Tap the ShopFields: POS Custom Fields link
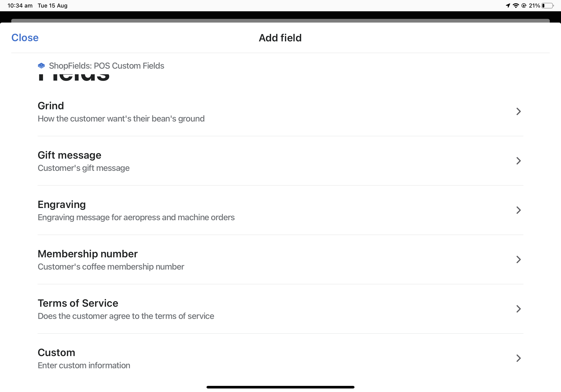Image resolution: width=561 pixels, height=392 pixels. point(106,66)
